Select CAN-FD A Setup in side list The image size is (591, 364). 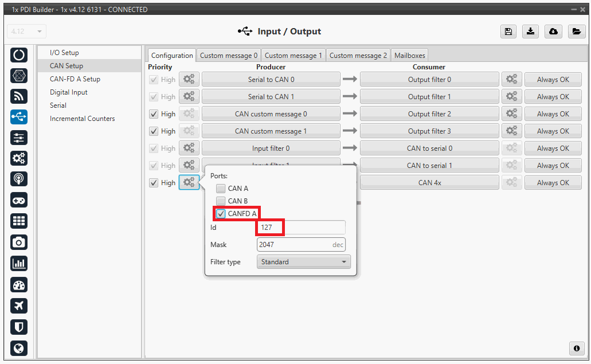coord(75,79)
